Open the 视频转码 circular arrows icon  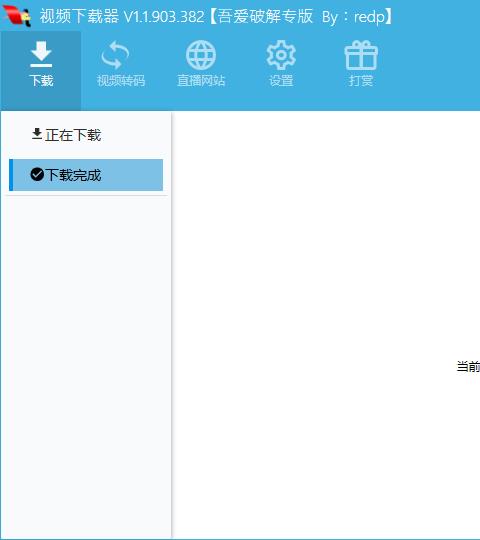tap(115, 55)
